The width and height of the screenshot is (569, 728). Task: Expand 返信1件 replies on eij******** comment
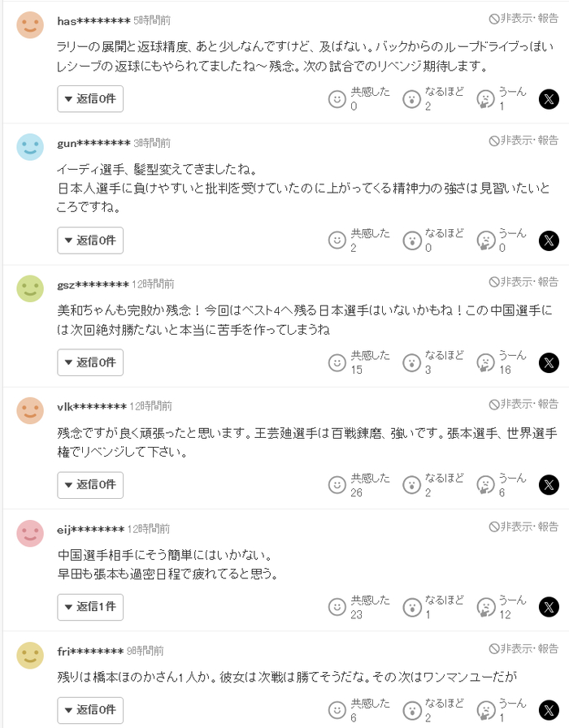point(90,607)
